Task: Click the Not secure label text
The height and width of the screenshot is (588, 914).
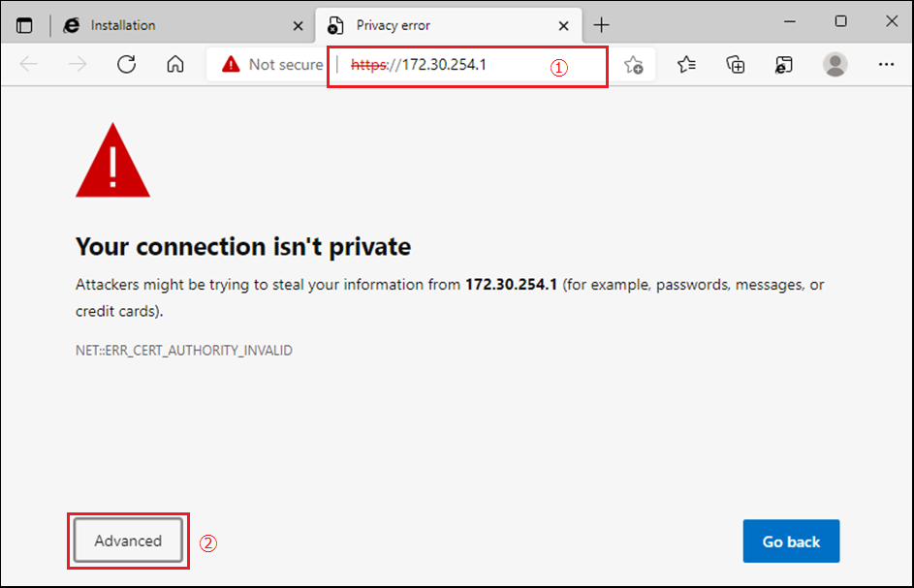Action: coord(286,65)
